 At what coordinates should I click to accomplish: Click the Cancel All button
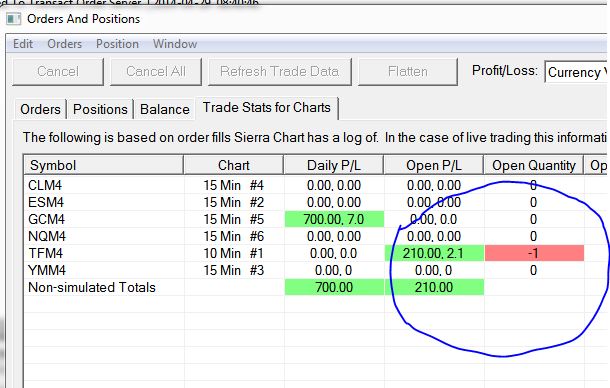(156, 72)
